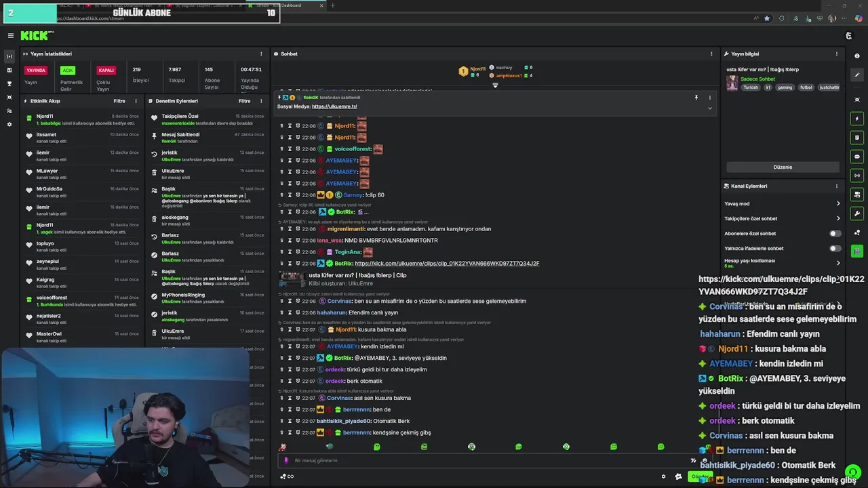Collapse the pinned message with chevron
868x488 pixels.
coord(710,108)
